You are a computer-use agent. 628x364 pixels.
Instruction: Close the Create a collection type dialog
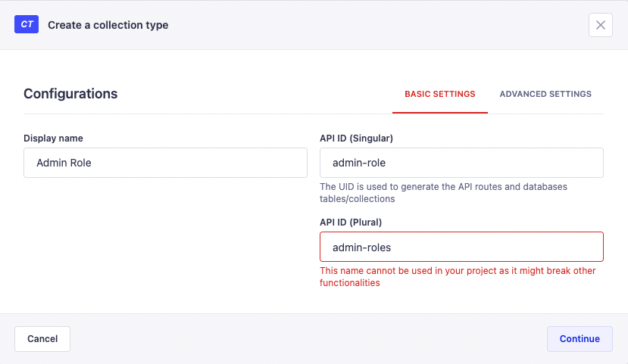pos(600,25)
